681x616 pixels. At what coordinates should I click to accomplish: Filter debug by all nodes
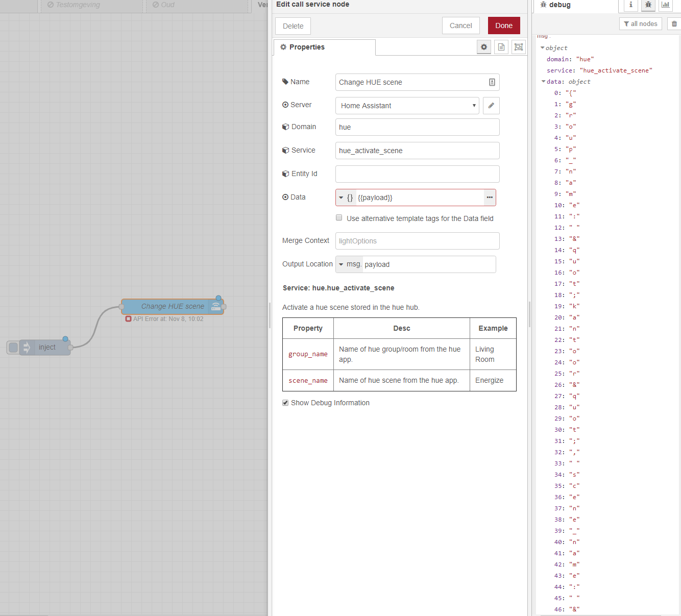641,23
